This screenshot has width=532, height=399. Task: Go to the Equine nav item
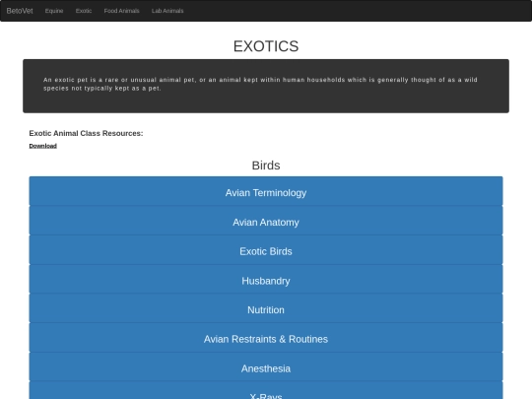pyautogui.click(x=54, y=11)
